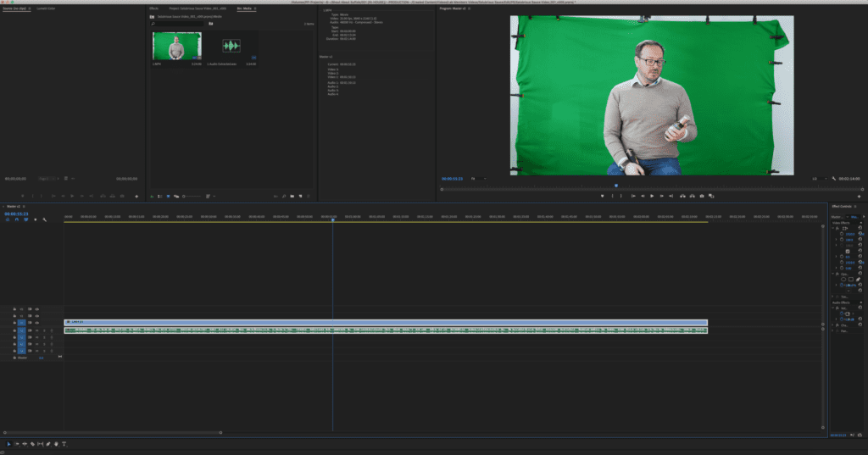
Task: Click the Program monitor Button Editor plus
Action: click(859, 196)
